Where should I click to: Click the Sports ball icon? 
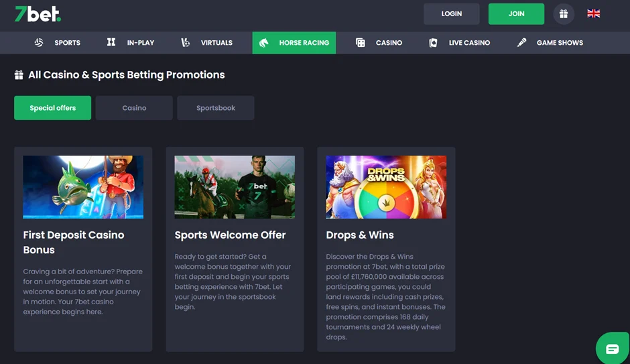[x=39, y=43]
